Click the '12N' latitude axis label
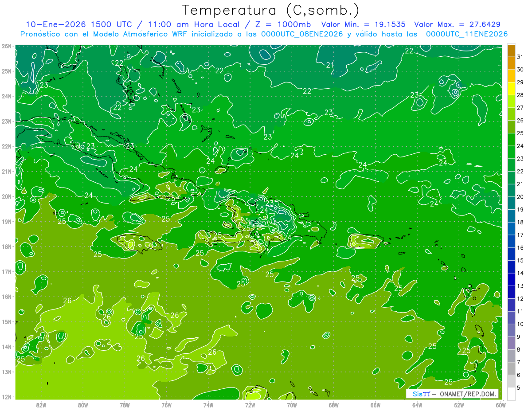 (x=7, y=397)
